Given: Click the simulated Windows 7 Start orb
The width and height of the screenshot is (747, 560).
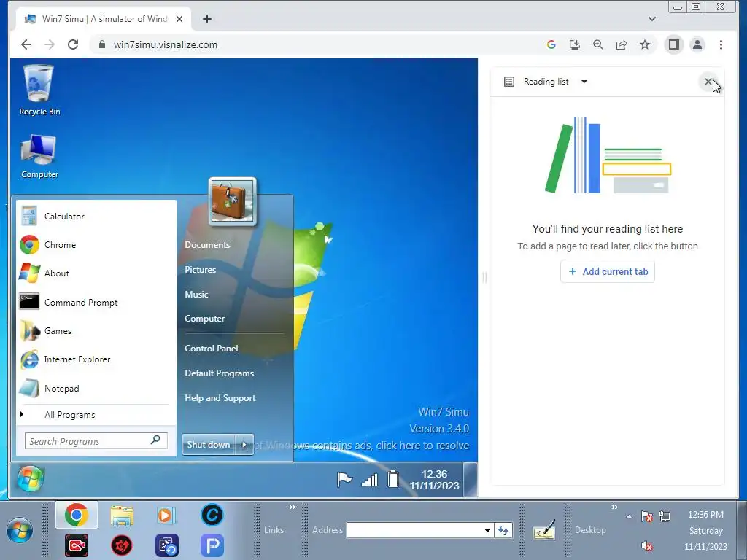Looking at the screenshot, I should pos(31,479).
